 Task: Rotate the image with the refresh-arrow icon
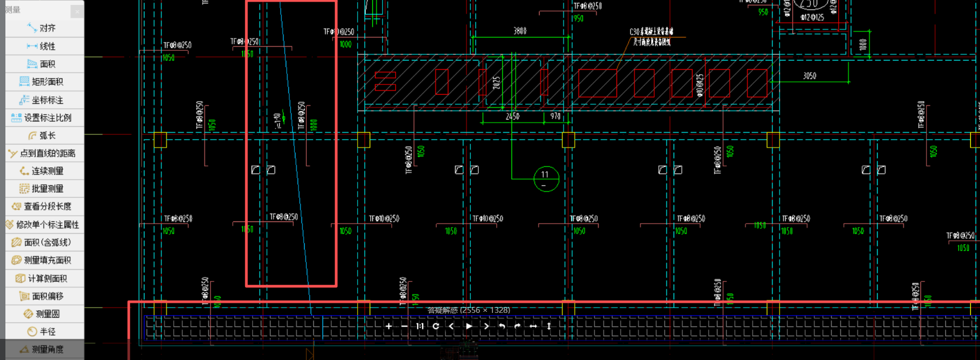click(x=436, y=326)
